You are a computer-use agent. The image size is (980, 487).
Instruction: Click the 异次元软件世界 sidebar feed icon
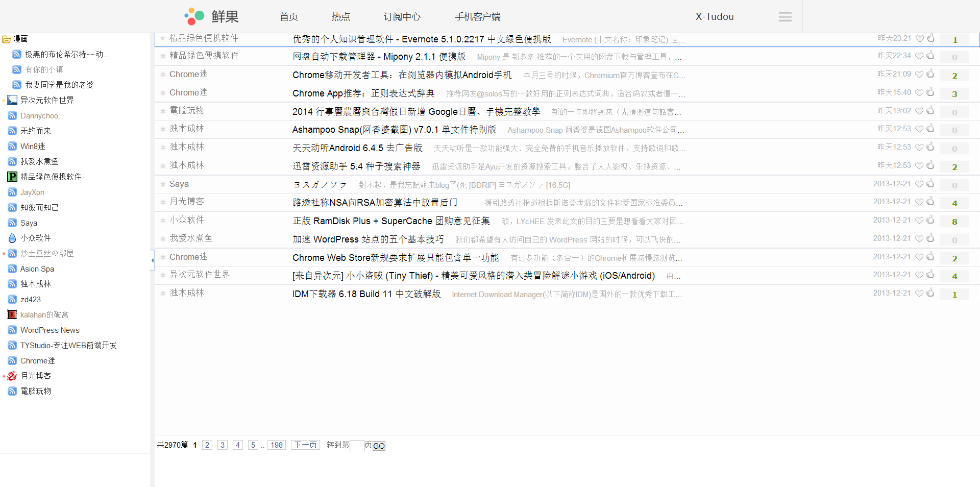click(x=12, y=100)
